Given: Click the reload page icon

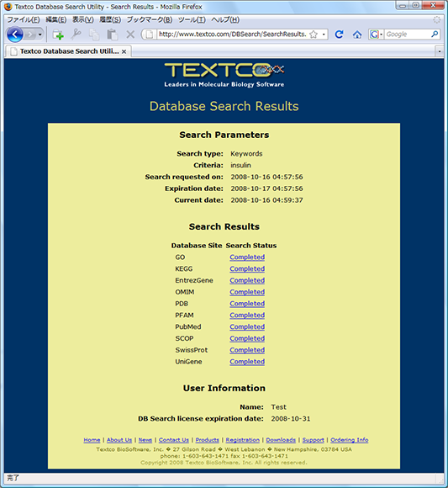Looking at the screenshot, I should tap(339, 34).
